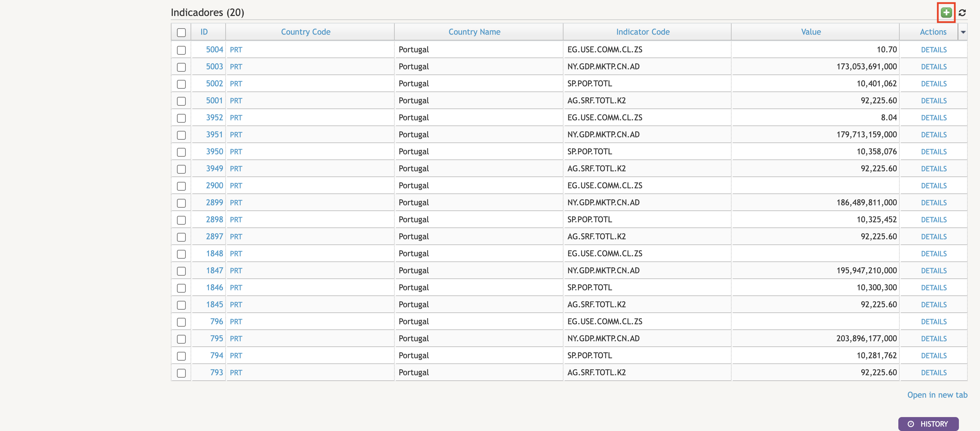Open record ID 2899 link
980x431 pixels.
[214, 202]
